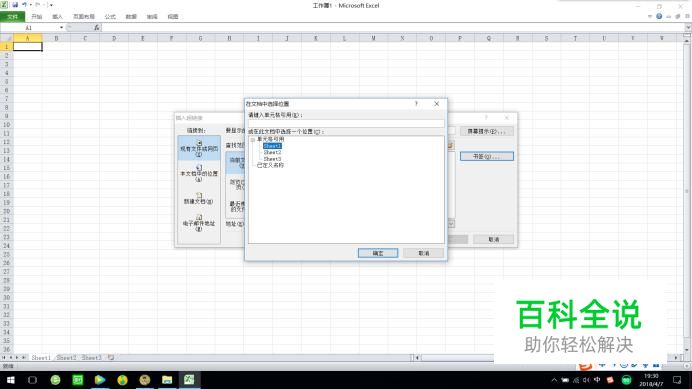The image size is (692, 389).
Task: Select column B header
Action: click(56, 38)
